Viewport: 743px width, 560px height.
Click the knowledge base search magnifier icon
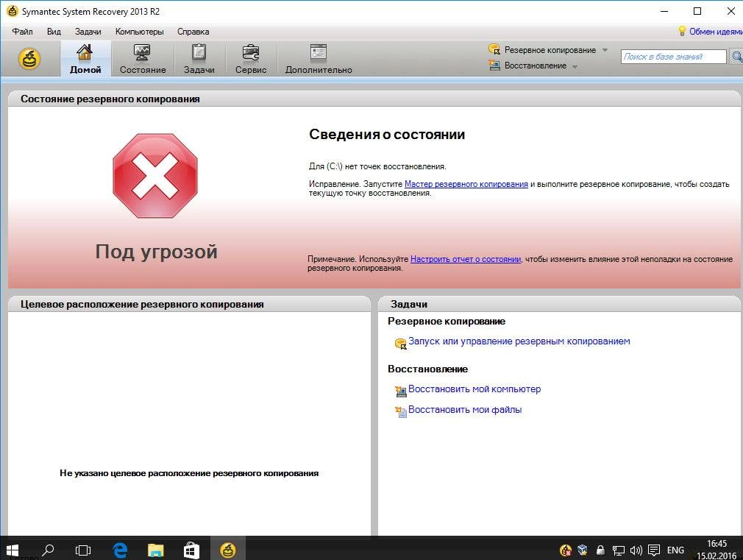tap(737, 57)
